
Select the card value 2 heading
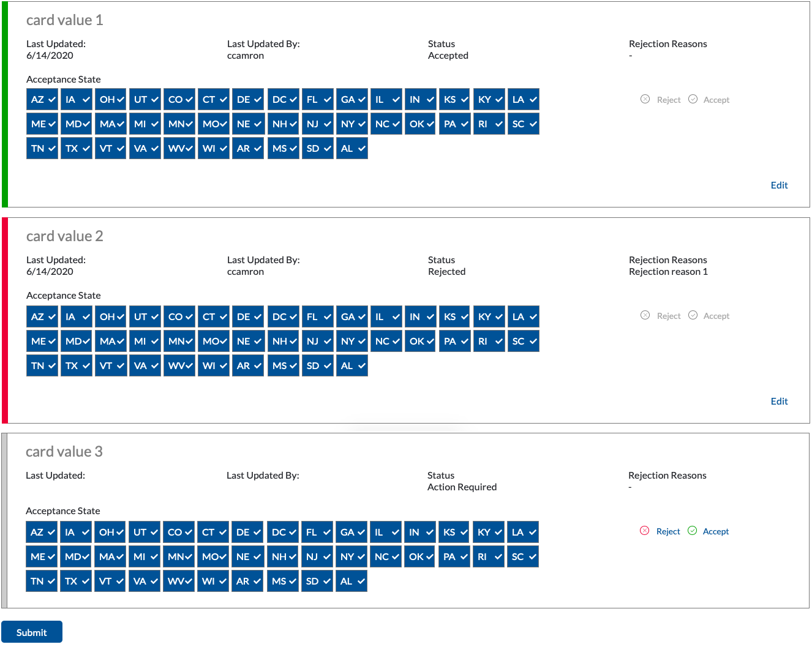(65, 236)
